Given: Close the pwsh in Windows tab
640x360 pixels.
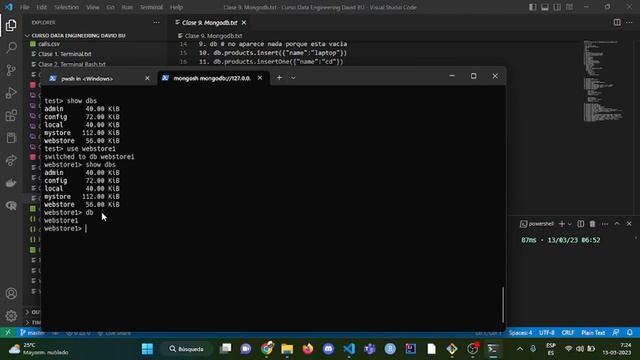Looking at the screenshot, I should 147,78.
